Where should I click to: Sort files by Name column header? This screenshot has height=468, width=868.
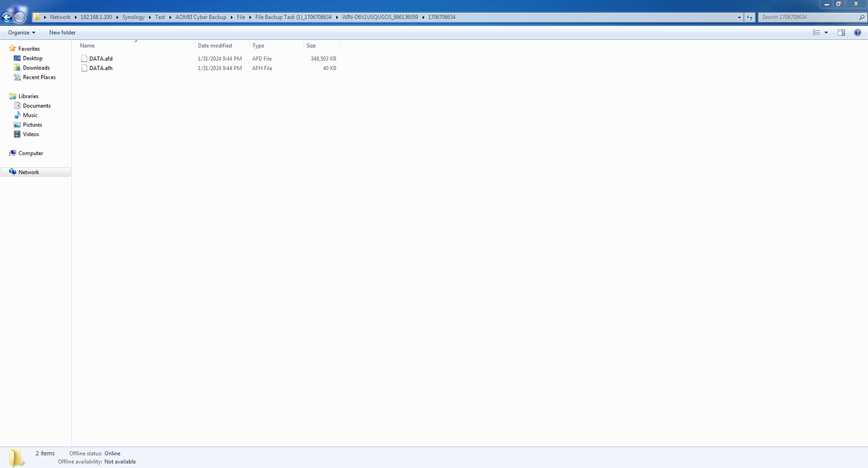(87, 46)
